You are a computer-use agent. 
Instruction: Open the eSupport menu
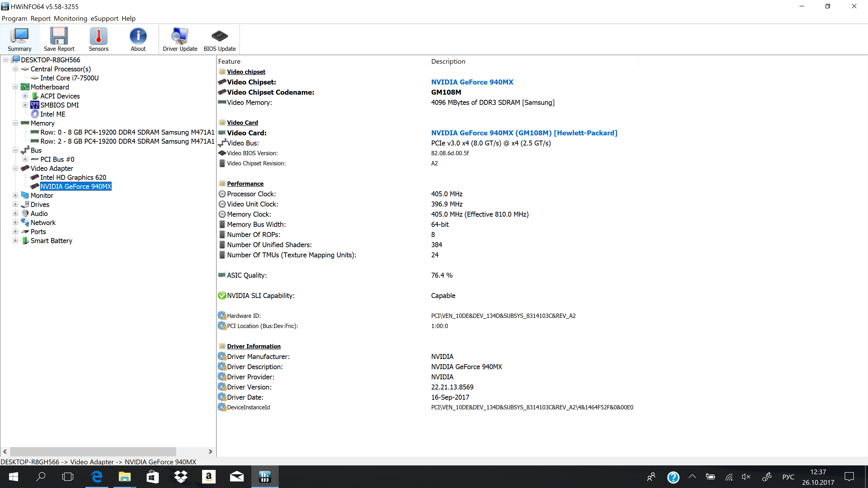[104, 19]
